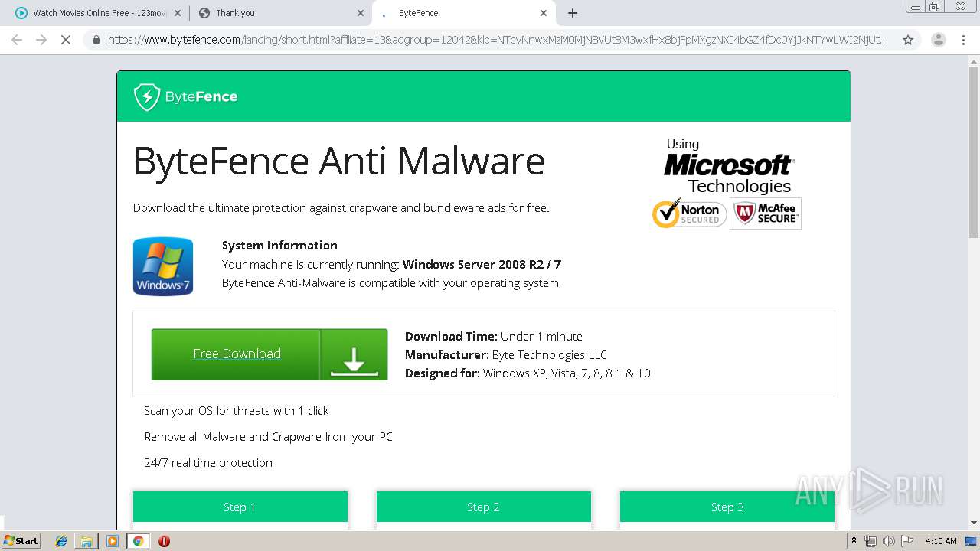980x551 pixels.
Task: Open Chrome profile avatar menu
Action: click(939, 40)
